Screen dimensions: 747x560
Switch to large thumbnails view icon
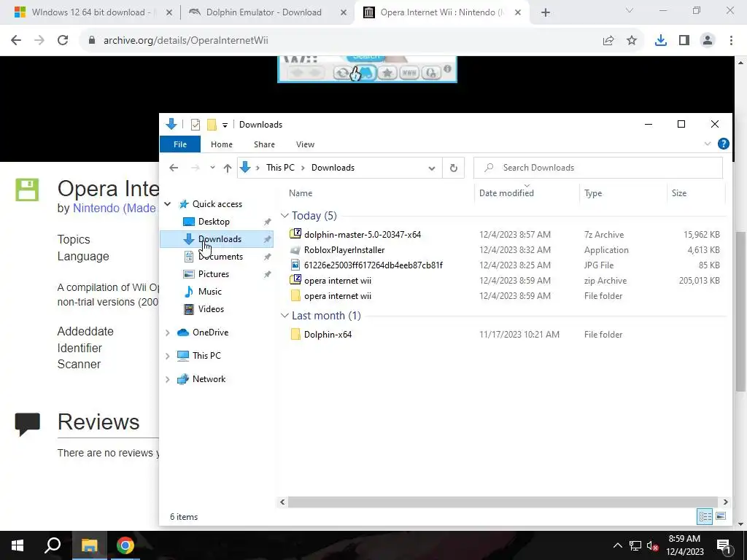721,516
